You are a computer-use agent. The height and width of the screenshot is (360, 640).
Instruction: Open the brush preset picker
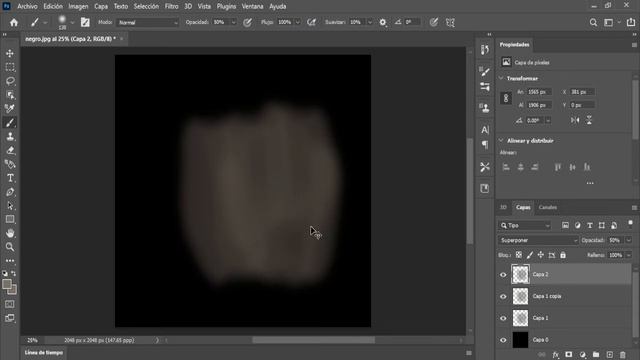point(72,22)
